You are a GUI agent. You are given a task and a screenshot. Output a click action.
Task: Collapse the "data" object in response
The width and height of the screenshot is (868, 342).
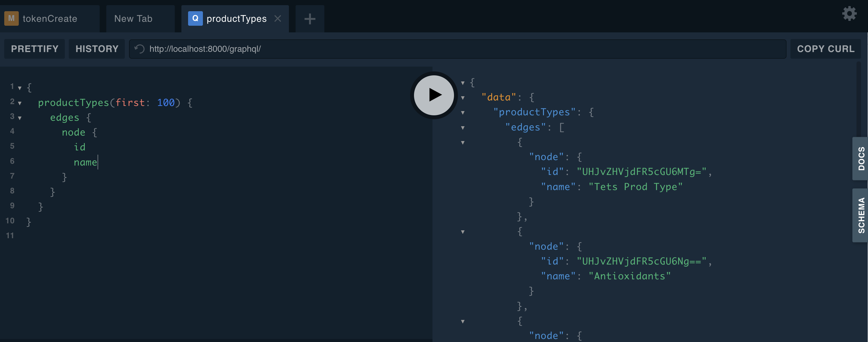[463, 98]
